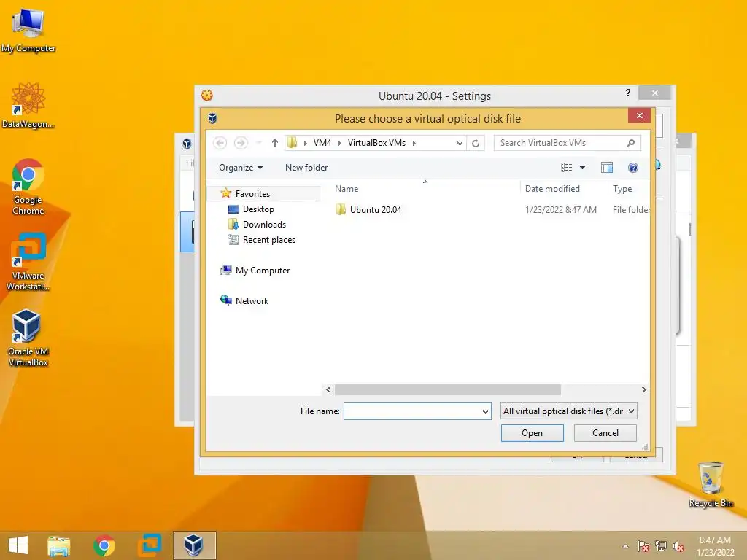Click the search magnifier icon

[x=631, y=143]
